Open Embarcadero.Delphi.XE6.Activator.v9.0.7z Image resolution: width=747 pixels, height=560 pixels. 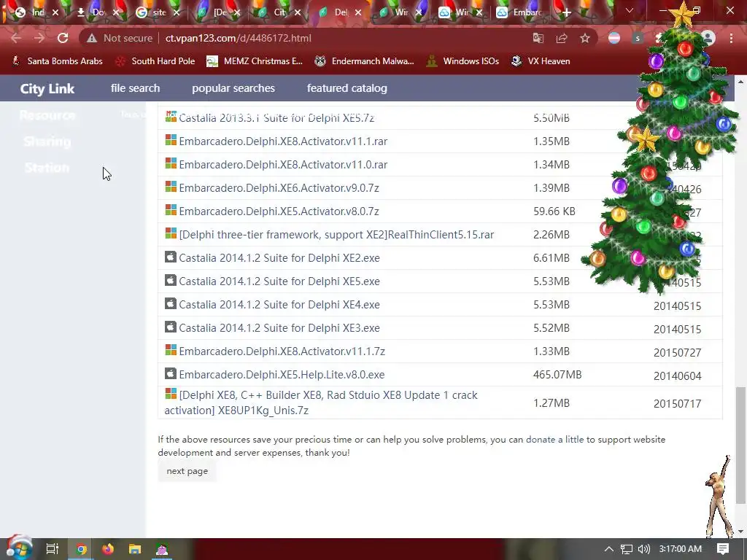[279, 188]
